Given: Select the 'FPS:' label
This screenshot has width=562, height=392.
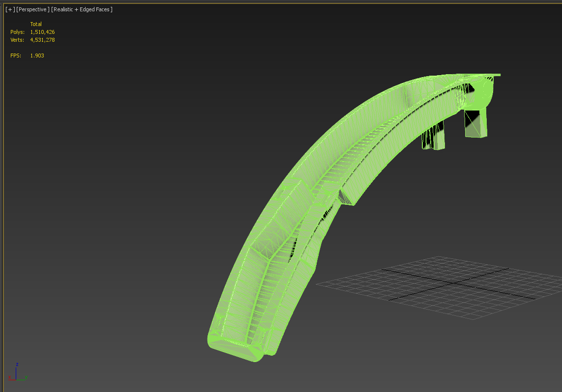Looking at the screenshot, I should [x=16, y=56].
